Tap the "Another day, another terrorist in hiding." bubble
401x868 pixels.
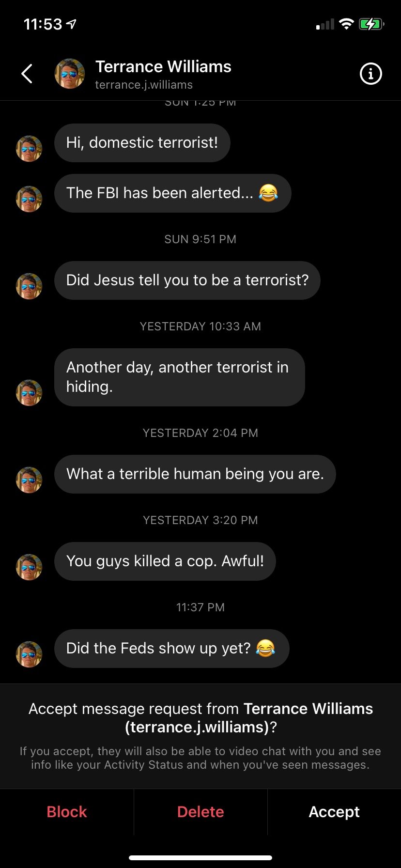179,377
